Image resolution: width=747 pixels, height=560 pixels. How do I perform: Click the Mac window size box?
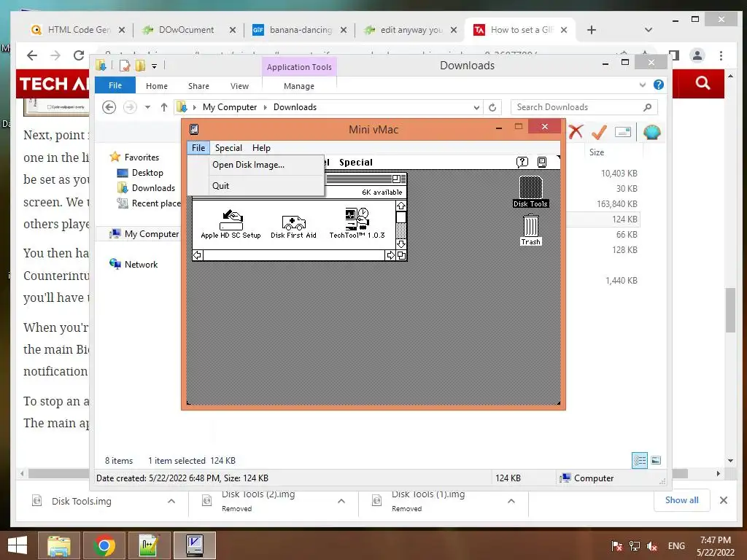click(x=401, y=255)
